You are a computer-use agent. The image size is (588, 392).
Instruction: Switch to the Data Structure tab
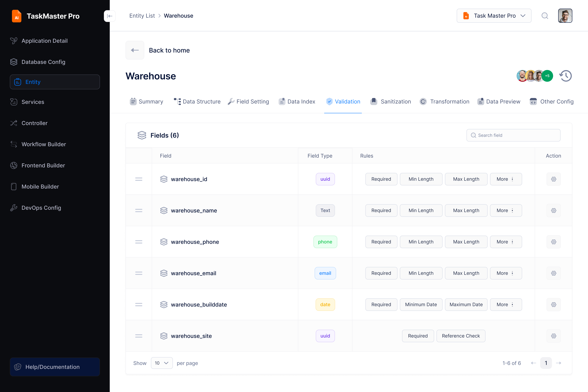pyautogui.click(x=197, y=102)
